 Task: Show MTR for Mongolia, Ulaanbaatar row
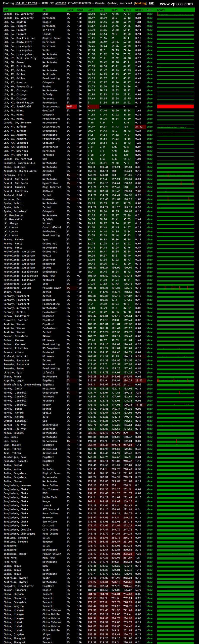pyautogui.click(x=150, y=586)
